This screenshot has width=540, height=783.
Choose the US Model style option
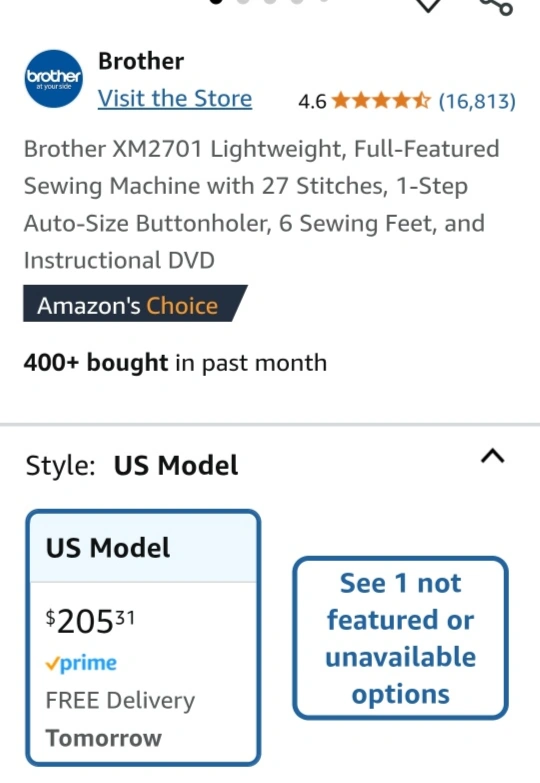[143, 638]
